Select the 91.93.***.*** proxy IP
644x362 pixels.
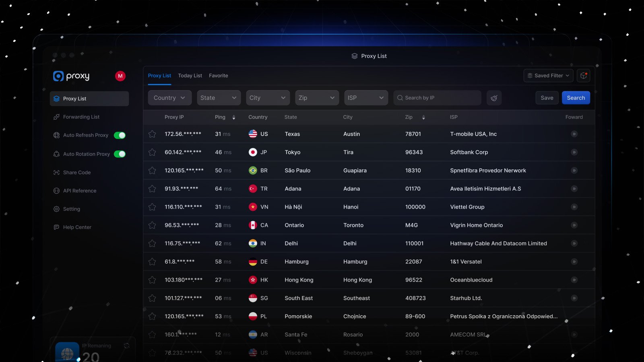[x=182, y=189]
